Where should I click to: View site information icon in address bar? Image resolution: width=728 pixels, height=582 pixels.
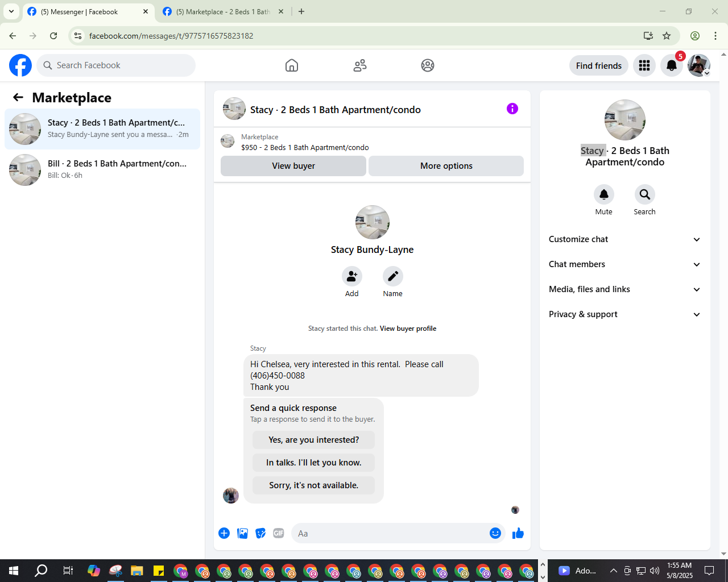(x=78, y=36)
